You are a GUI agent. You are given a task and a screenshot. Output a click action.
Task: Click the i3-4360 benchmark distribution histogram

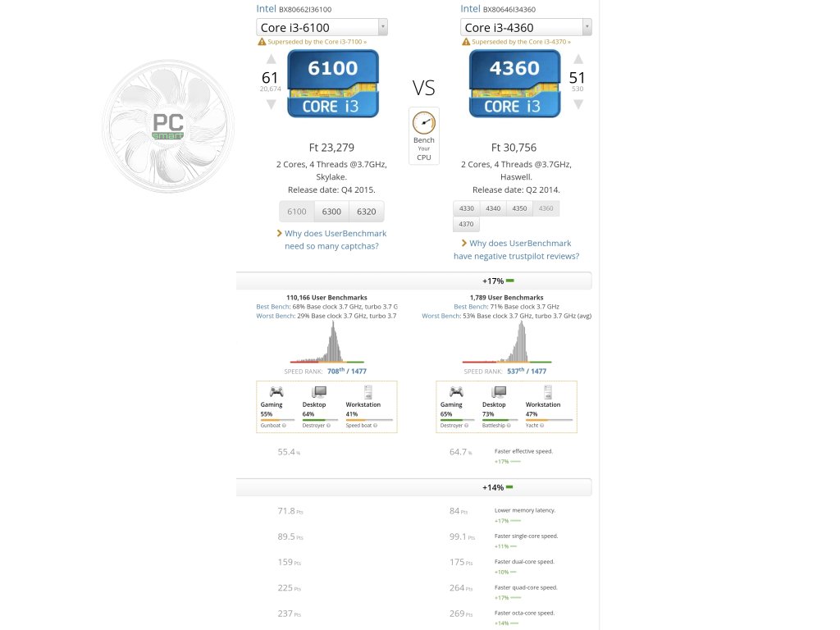[x=507, y=342]
